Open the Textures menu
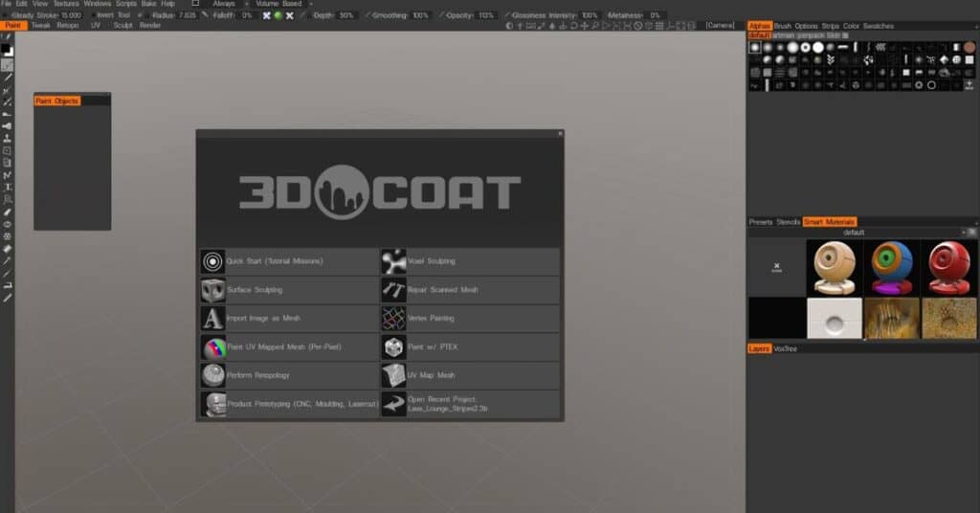Screen dimensions: 980x513 click(66, 4)
